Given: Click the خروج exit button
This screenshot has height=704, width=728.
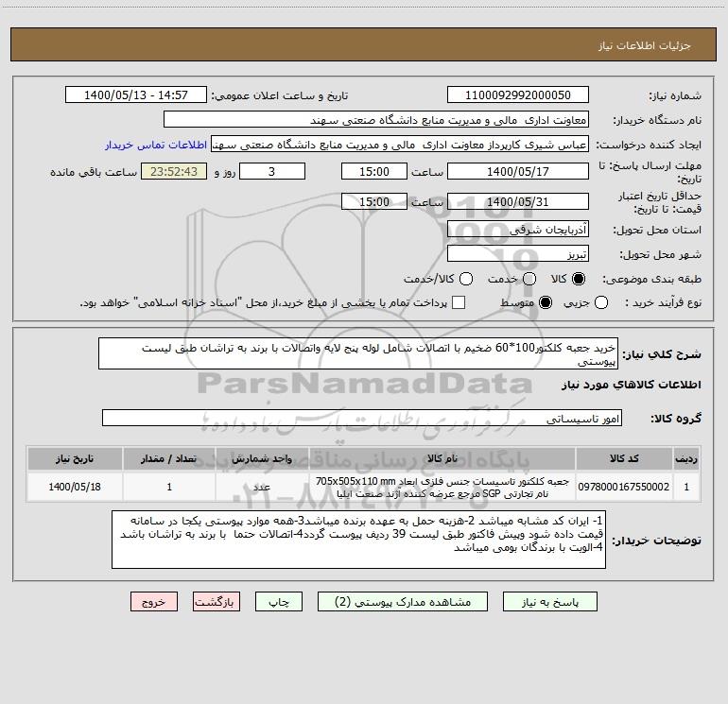Looking at the screenshot, I should 154,602.
